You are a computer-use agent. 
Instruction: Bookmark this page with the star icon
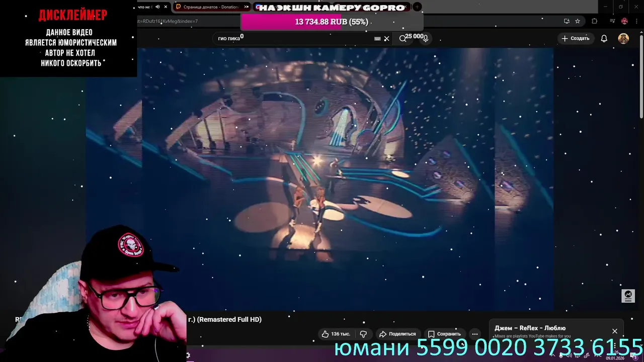tap(578, 21)
